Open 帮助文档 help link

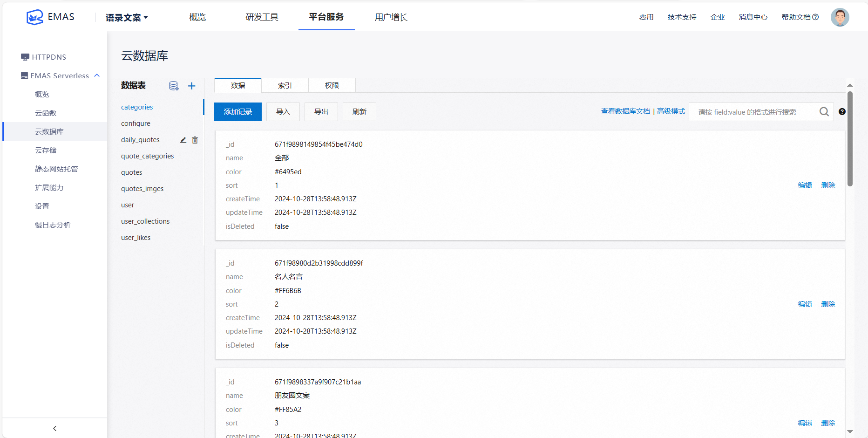tap(800, 17)
